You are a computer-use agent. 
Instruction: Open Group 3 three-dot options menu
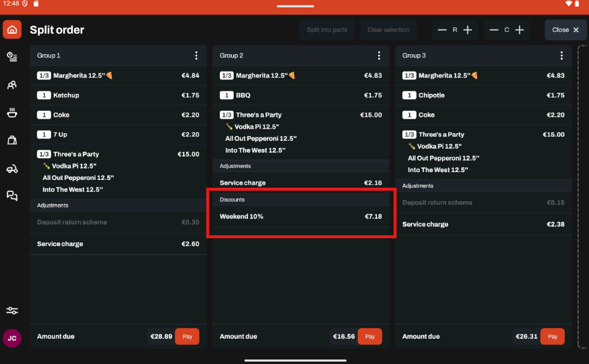click(561, 55)
